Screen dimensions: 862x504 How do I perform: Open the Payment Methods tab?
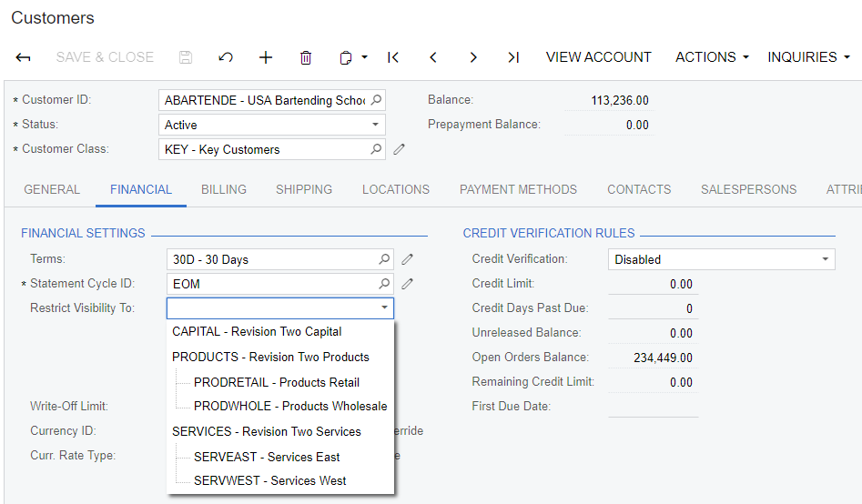pyautogui.click(x=518, y=189)
